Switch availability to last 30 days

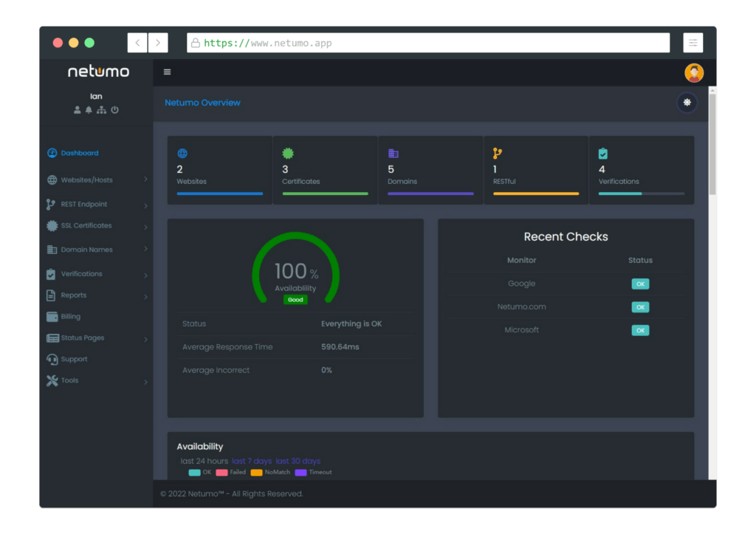click(x=298, y=461)
